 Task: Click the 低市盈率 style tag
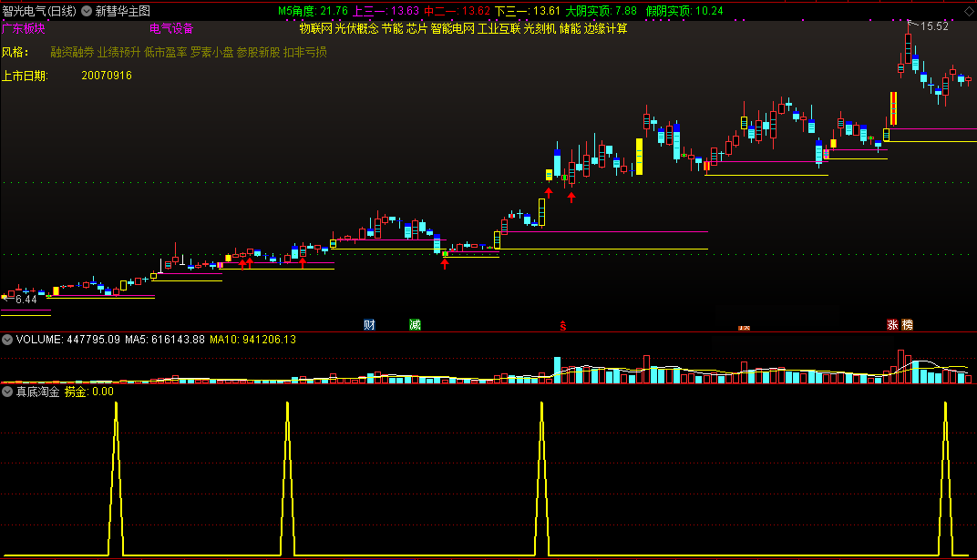tap(166, 52)
